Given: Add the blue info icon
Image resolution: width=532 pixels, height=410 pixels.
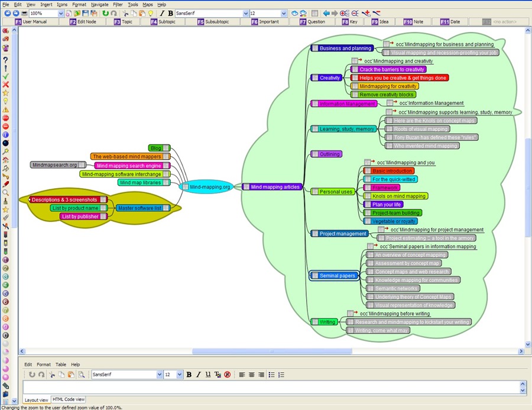Looking at the screenshot, I should tap(5, 135).
